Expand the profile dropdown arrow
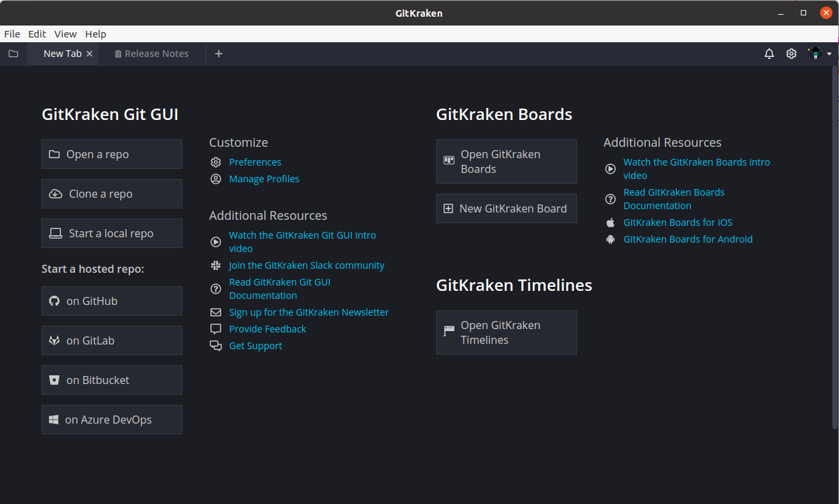839x504 pixels. [x=830, y=54]
